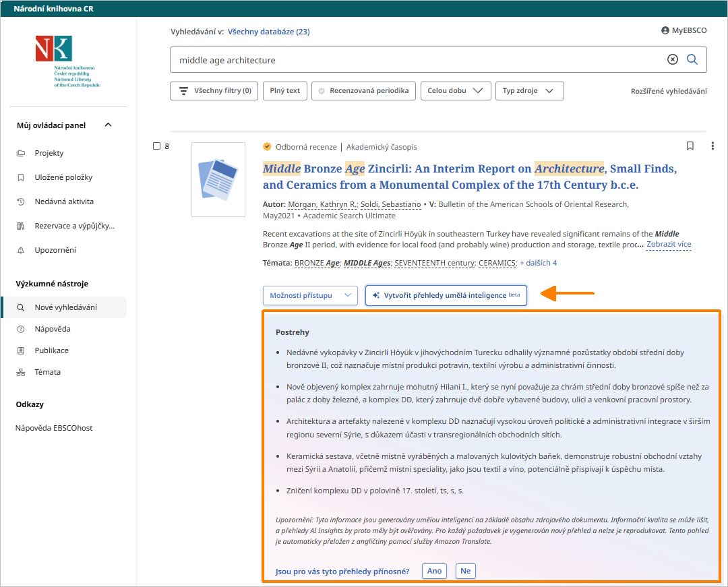Click the Akademický časopis source type label
The image size is (728, 587).
[382, 147]
